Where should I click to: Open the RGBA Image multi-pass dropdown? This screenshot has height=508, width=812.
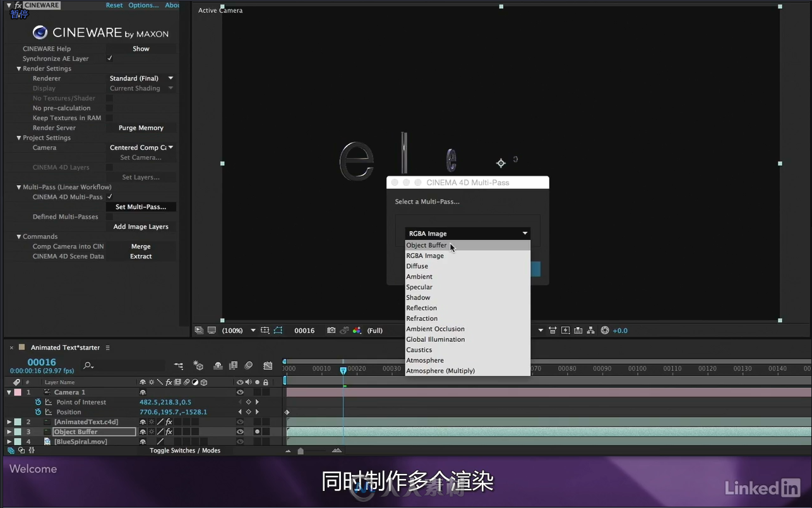click(x=468, y=234)
